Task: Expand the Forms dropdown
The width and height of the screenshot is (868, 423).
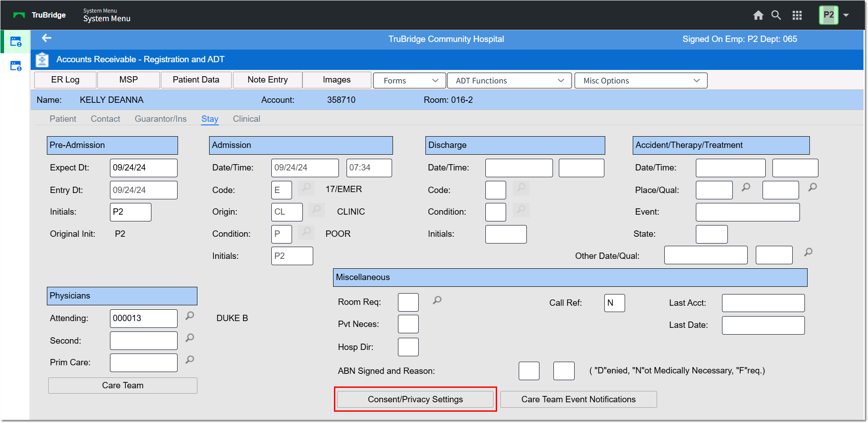Action: (409, 81)
